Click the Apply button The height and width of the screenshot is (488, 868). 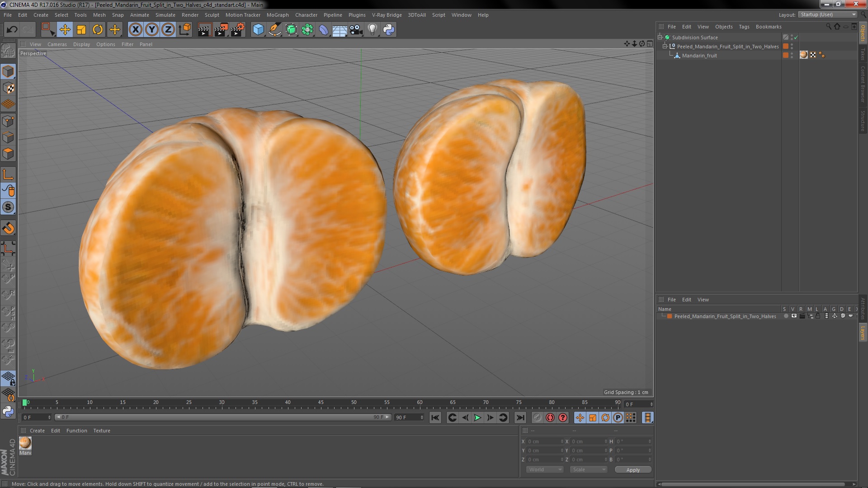[x=632, y=469]
